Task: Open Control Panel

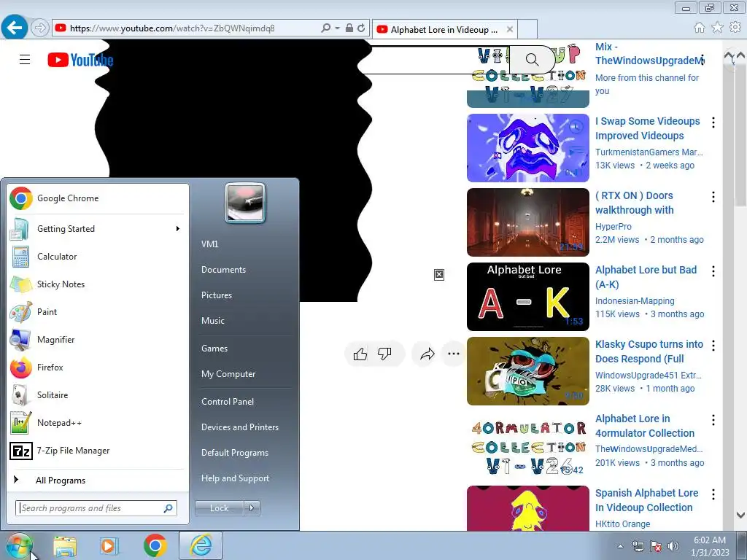Action: (x=228, y=402)
